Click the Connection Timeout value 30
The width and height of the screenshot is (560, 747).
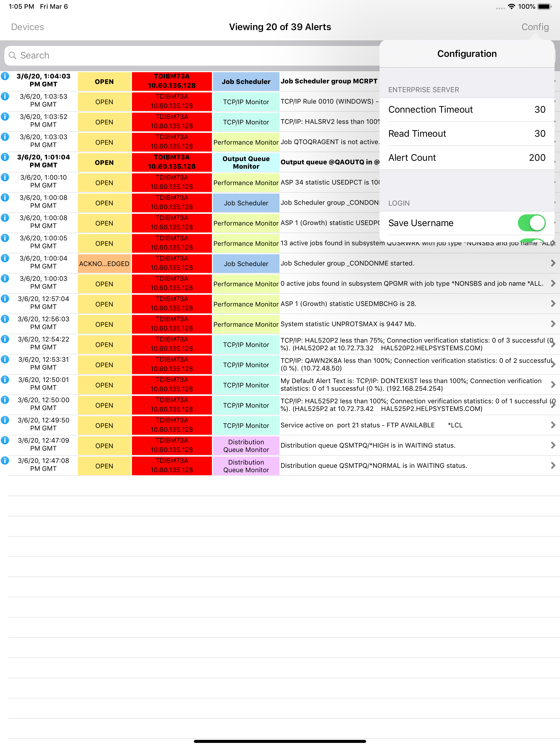[x=540, y=110]
